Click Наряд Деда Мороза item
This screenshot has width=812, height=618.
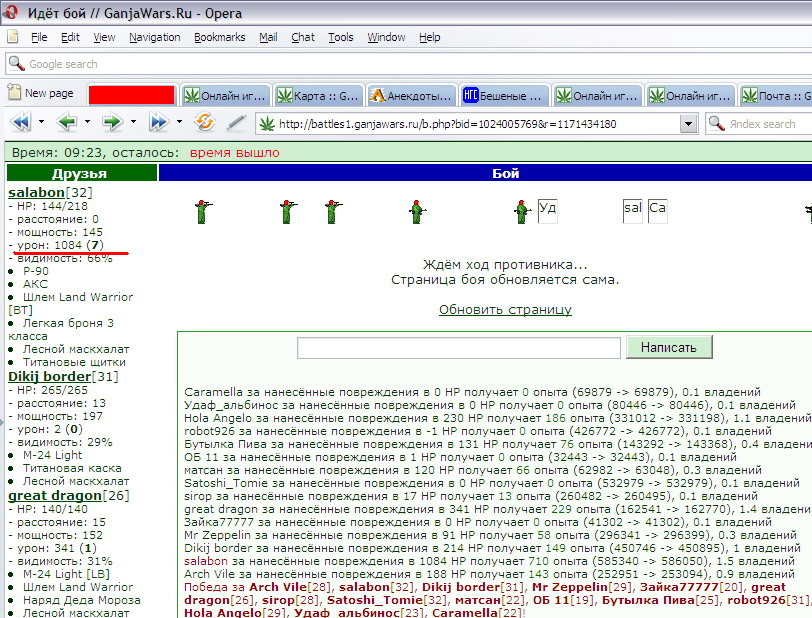coord(81,600)
